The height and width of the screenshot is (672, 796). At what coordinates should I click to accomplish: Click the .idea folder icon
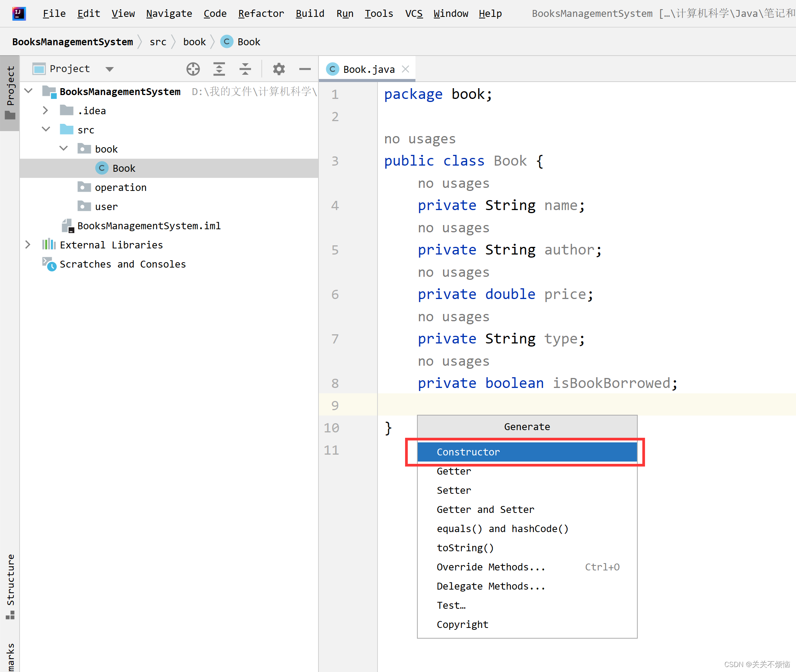click(67, 110)
